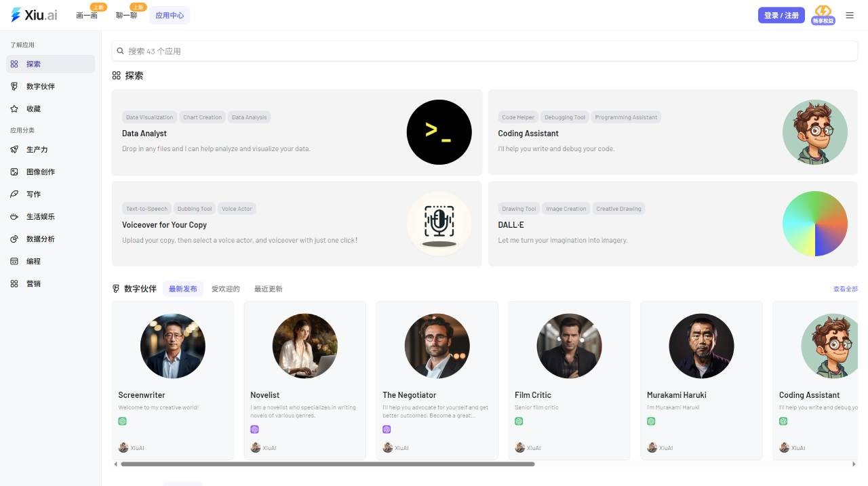
Task: Go to 画一画 in the top navigation
Action: coord(87,15)
